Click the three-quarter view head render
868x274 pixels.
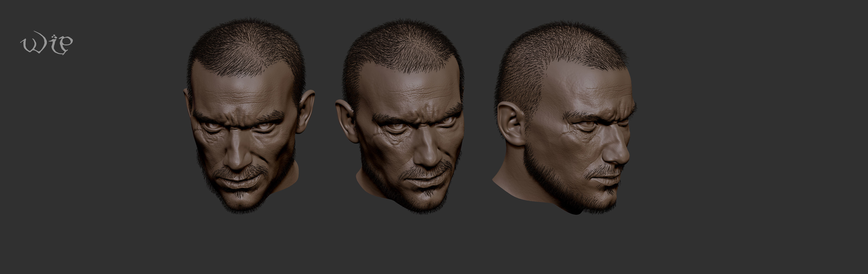400,116
